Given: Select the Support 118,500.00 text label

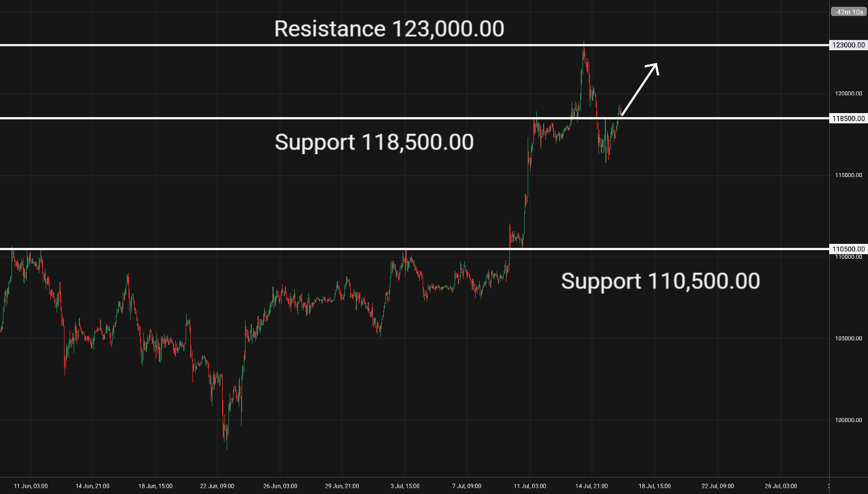Looking at the screenshot, I should coord(374,142).
